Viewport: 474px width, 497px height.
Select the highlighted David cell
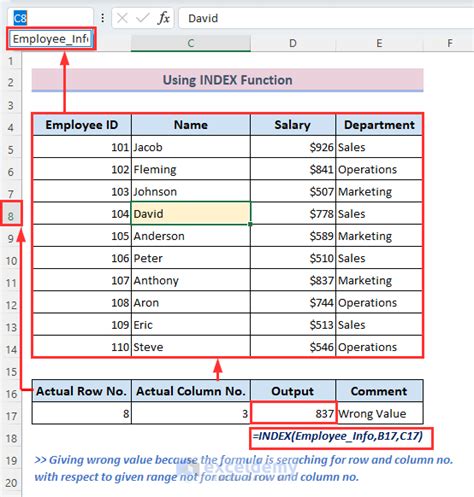191,214
